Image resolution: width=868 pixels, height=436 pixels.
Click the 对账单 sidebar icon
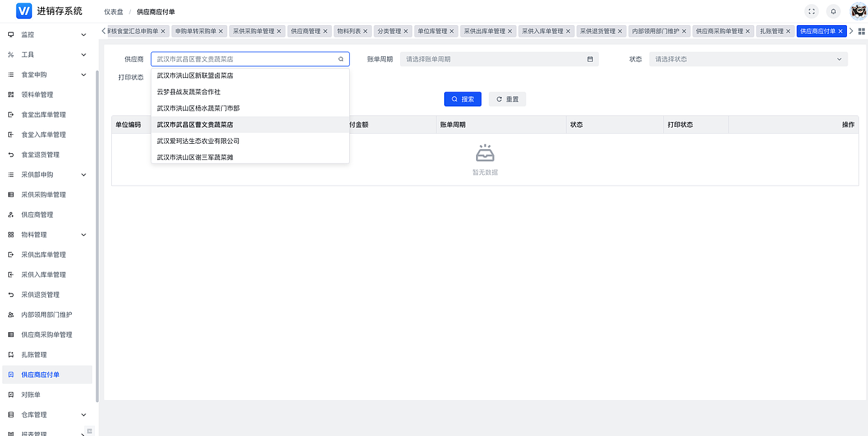pos(11,395)
